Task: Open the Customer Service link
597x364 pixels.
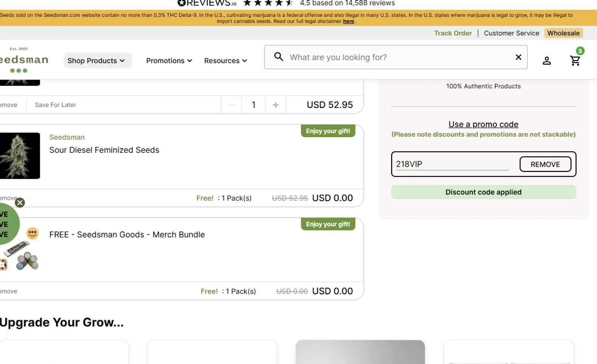Action: [x=511, y=33]
